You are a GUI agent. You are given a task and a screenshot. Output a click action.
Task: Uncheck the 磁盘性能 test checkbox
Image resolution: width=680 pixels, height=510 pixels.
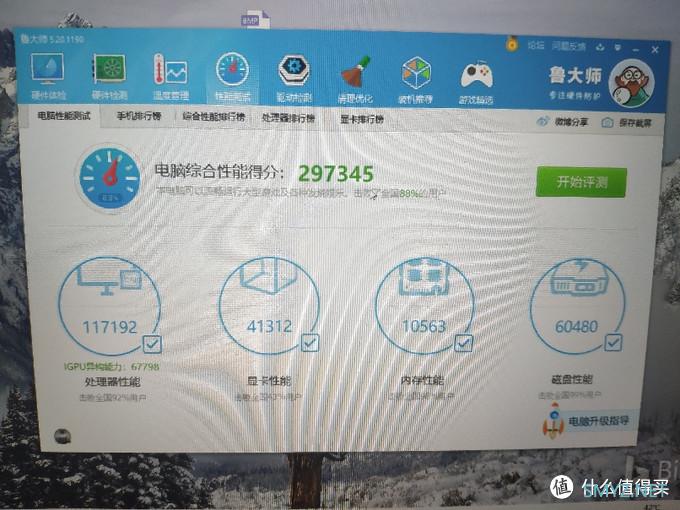pyautogui.click(x=614, y=342)
